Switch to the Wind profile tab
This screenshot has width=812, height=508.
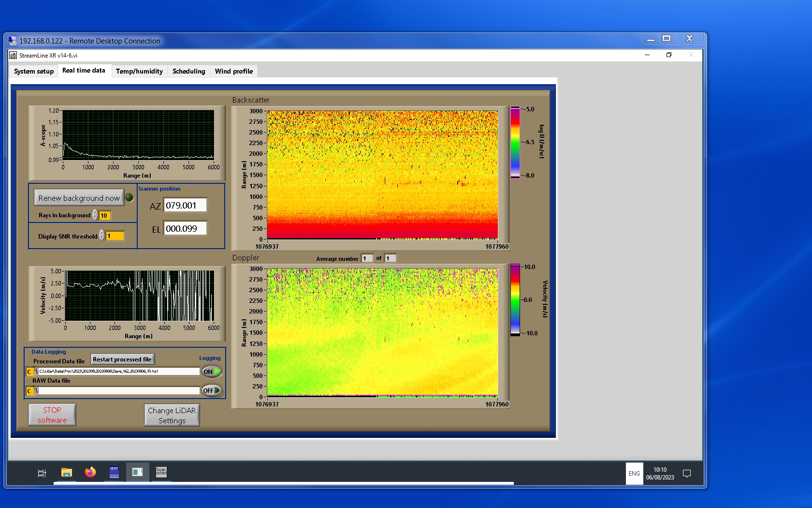click(x=233, y=71)
